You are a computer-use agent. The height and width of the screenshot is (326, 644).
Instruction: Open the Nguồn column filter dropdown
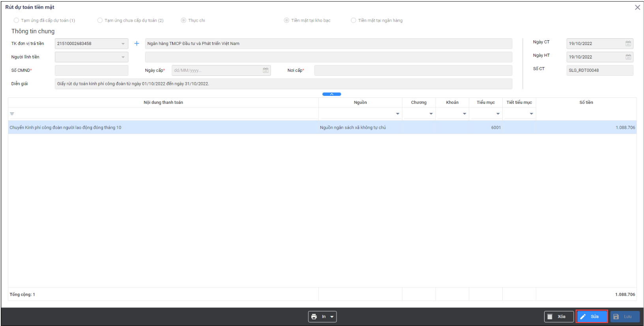point(397,114)
